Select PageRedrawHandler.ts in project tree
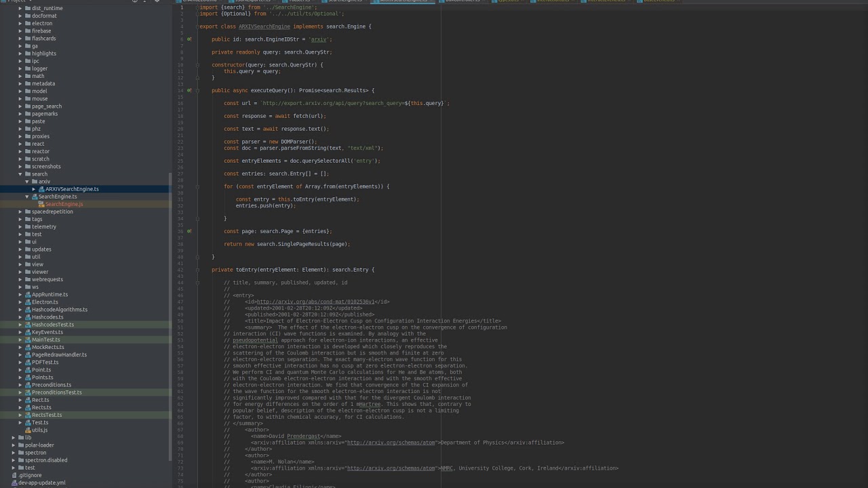868x488 pixels. [59, 355]
